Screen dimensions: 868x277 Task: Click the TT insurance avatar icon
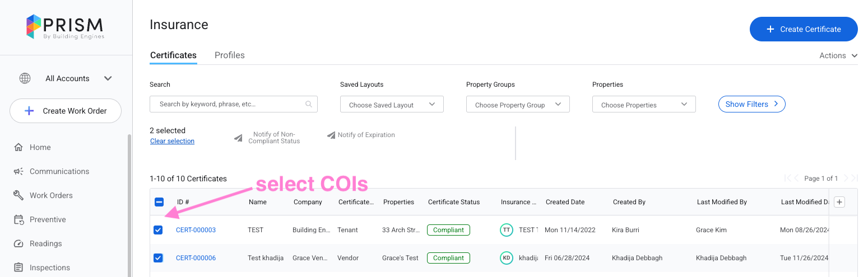(x=506, y=230)
